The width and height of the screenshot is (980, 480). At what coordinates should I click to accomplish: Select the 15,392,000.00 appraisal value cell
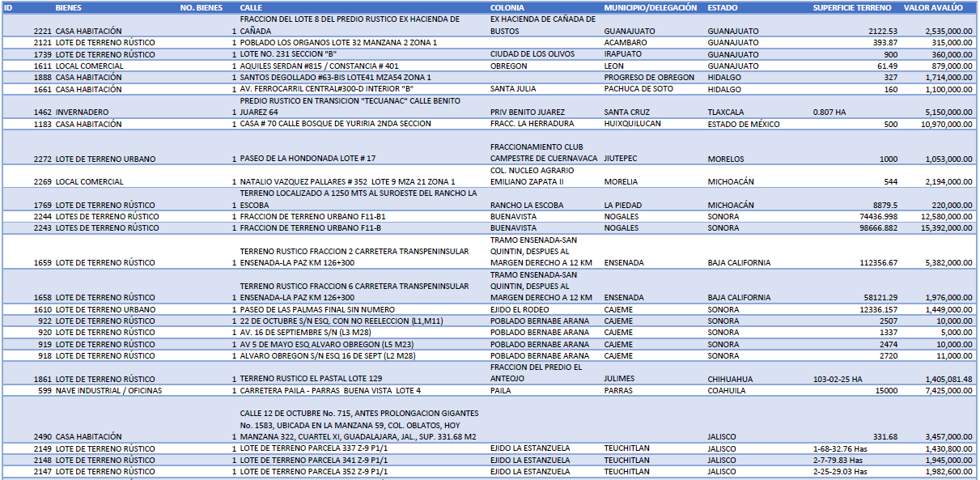tap(946, 228)
